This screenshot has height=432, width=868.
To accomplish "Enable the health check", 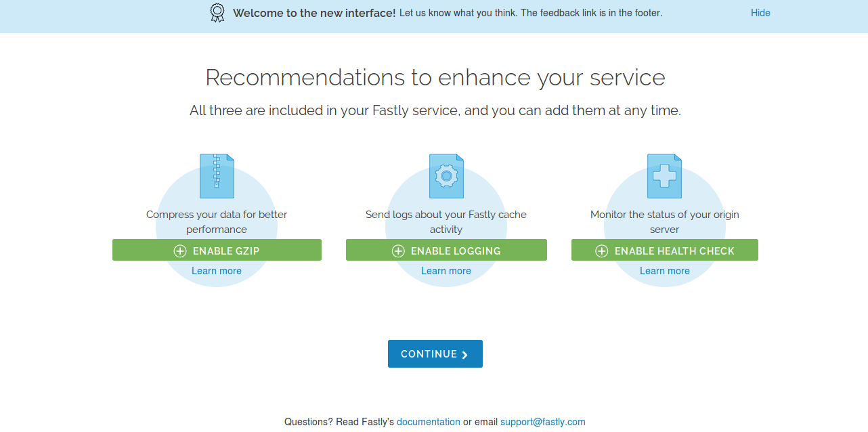I will [x=665, y=250].
